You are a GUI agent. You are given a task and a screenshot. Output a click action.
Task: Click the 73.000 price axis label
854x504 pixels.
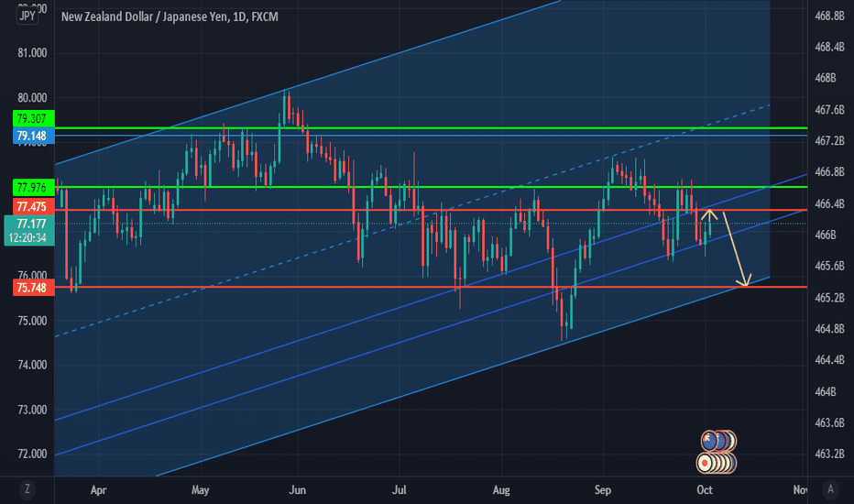point(32,410)
